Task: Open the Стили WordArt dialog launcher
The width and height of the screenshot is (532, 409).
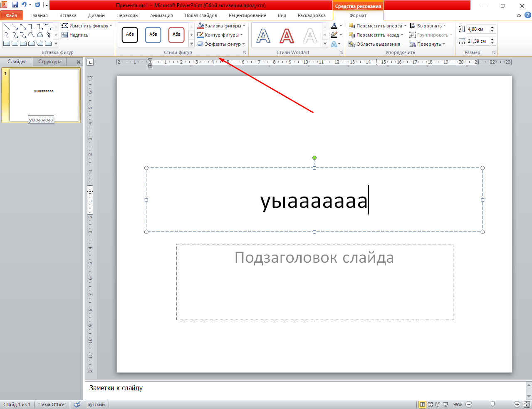Action: (x=341, y=53)
